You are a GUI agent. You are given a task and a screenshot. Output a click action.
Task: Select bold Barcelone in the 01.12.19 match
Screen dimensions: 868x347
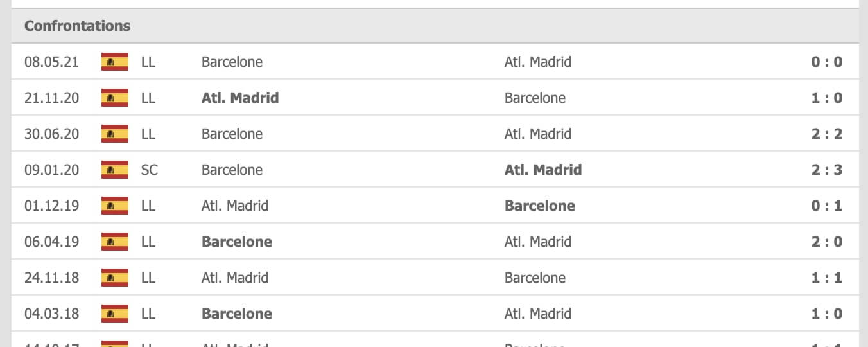pyautogui.click(x=540, y=206)
